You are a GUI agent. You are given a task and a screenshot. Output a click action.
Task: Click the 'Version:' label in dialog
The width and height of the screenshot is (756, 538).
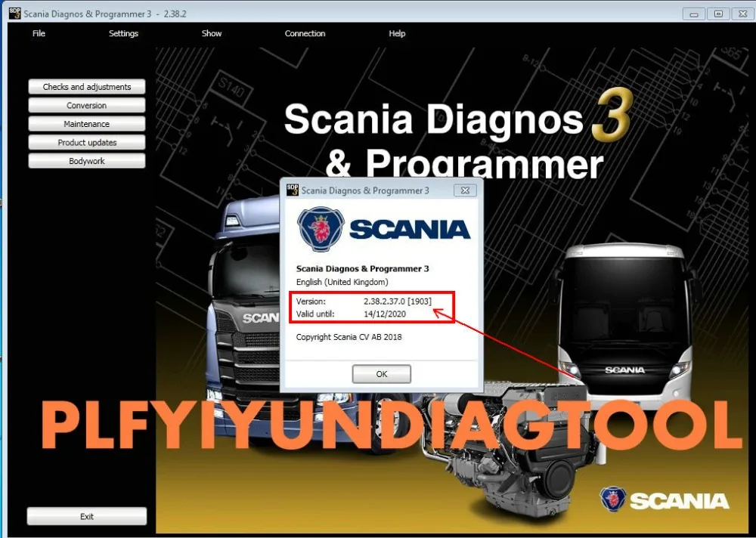tap(311, 301)
